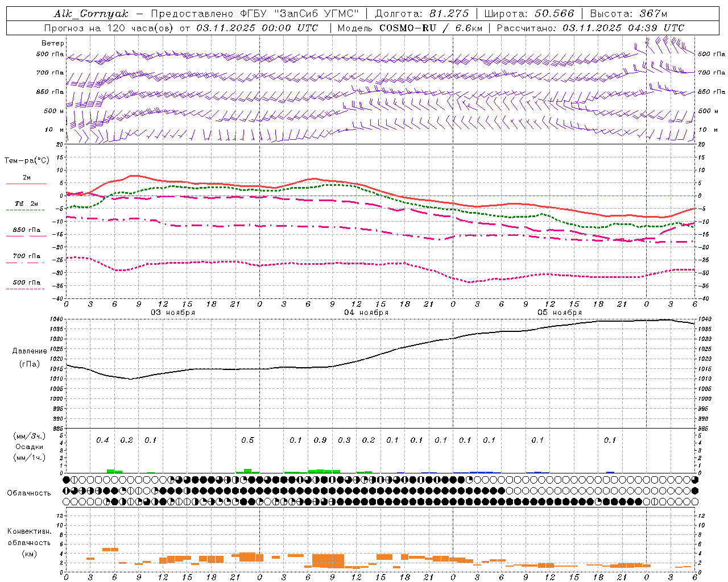This screenshot has height=582, width=728.
Task: Click the station name Alk_Gornyak
Action: (x=91, y=14)
